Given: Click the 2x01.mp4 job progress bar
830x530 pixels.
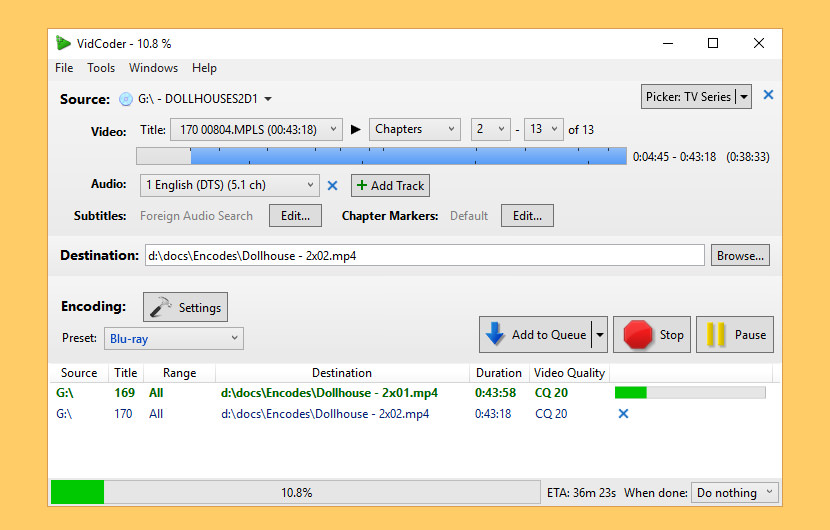Looking at the screenshot, I should (690, 392).
